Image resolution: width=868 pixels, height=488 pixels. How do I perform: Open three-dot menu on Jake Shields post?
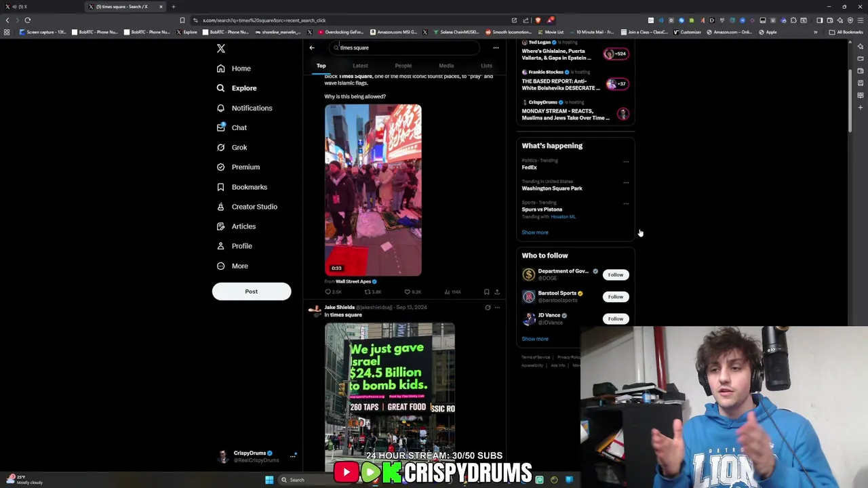(x=497, y=308)
